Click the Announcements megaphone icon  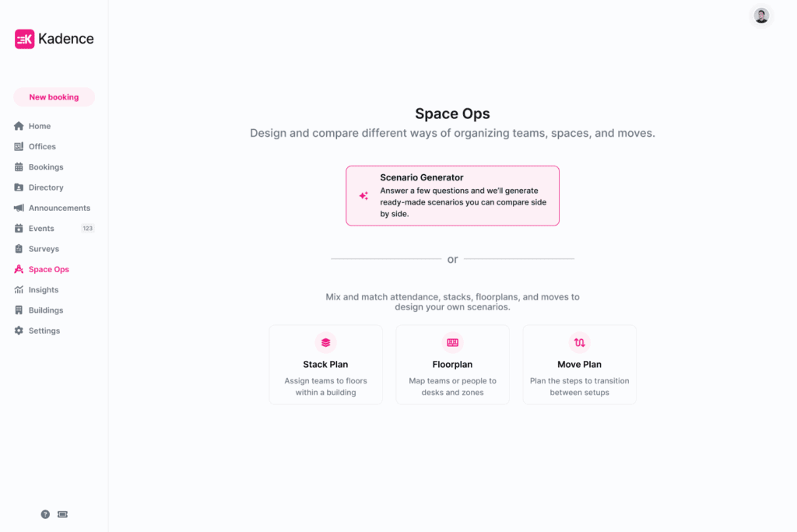click(19, 208)
